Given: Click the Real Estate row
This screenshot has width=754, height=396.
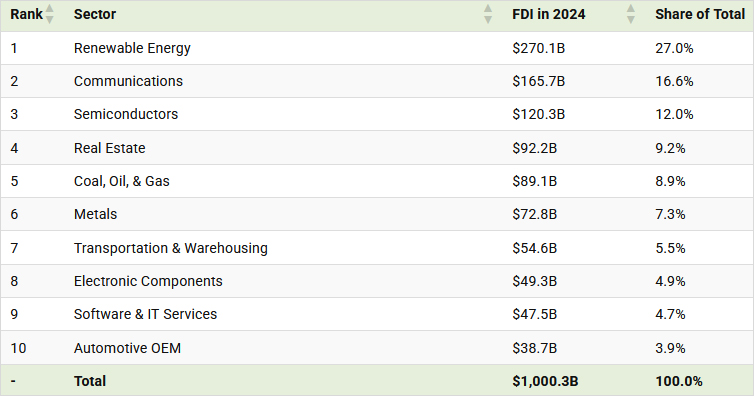Looking at the screenshot, I should click(x=377, y=148).
